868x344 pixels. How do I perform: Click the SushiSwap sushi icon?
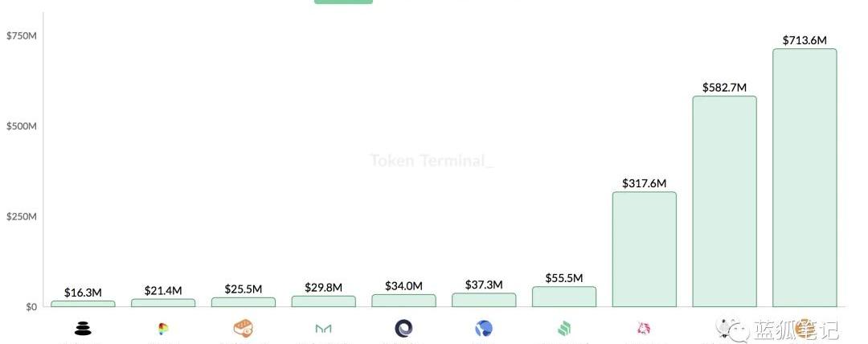click(x=243, y=329)
